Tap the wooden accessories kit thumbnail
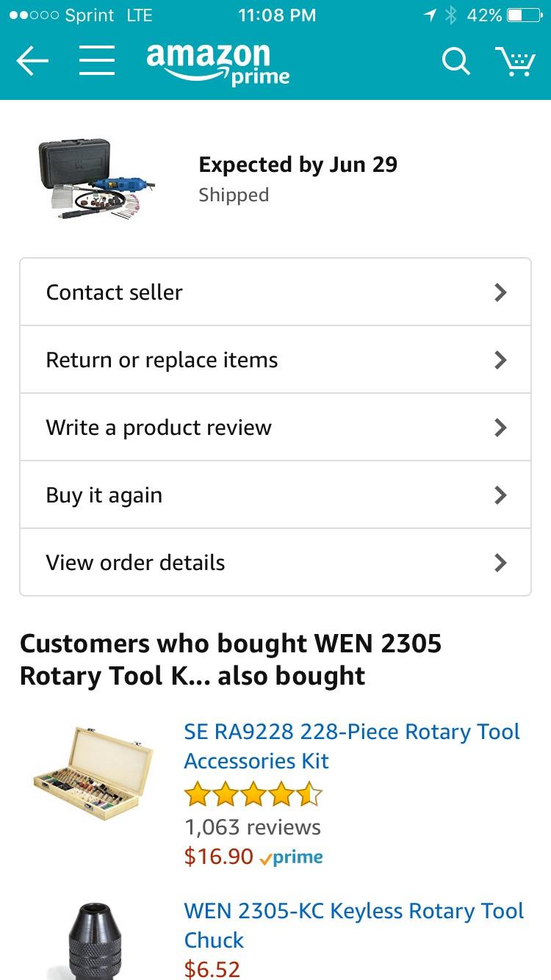Viewport: 551px width, 980px height. pyautogui.click(x=95, y=774)
